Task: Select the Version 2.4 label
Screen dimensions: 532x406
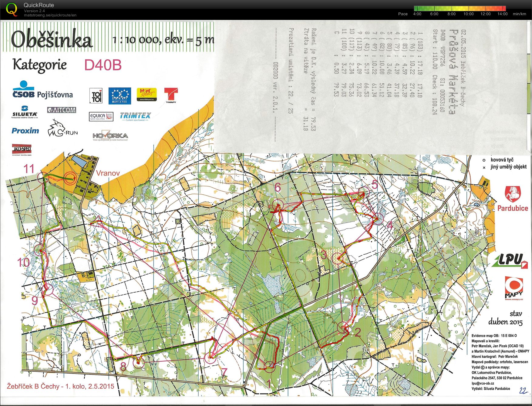Action: pos(34,11)
